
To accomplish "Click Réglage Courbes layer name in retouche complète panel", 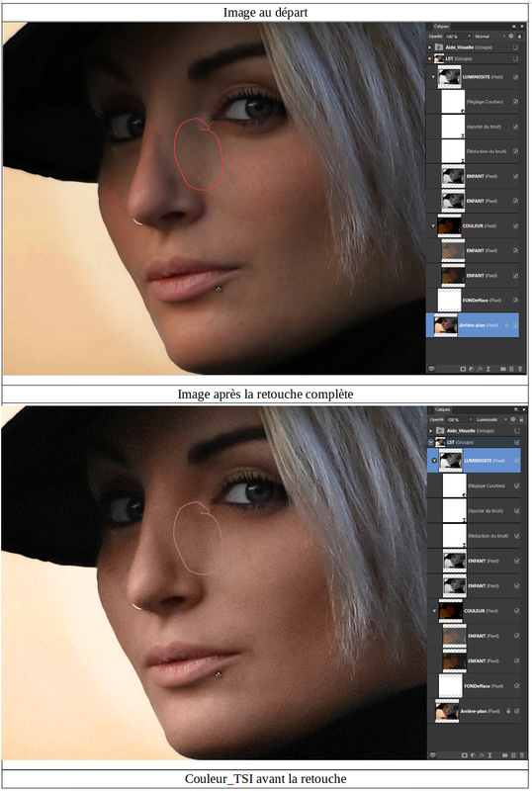I will (x=487, y=485).
